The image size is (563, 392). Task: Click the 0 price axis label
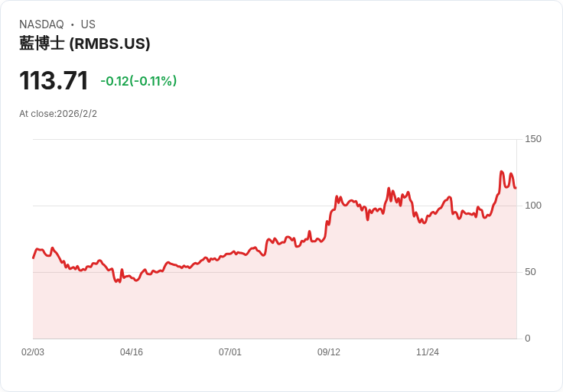(528, 339)
